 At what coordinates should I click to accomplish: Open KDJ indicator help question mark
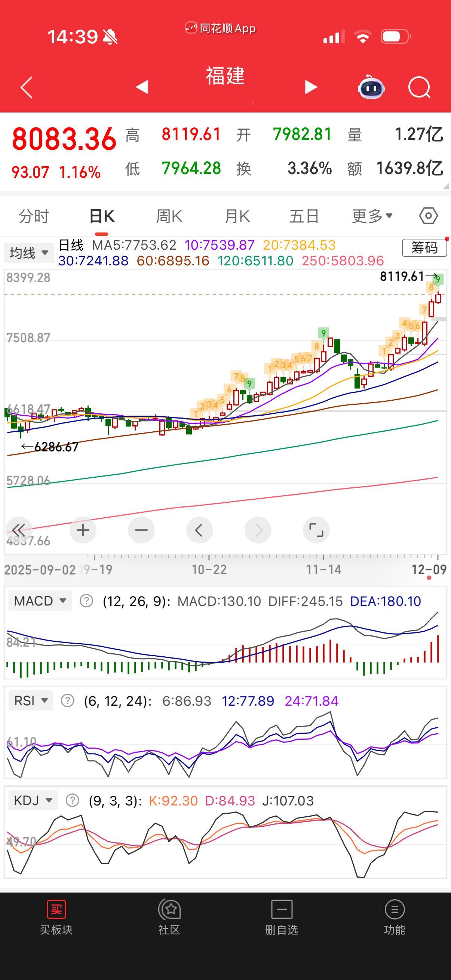pos(72,801)
